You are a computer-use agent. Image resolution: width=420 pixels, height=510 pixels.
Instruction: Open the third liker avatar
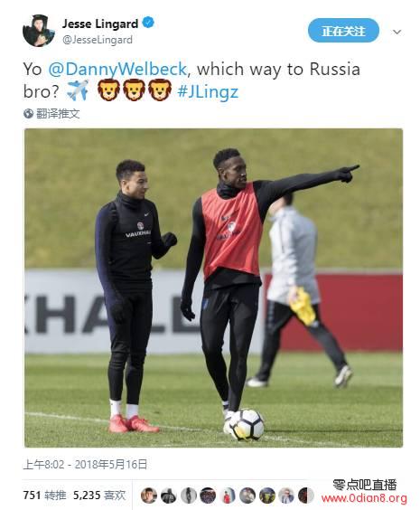coord(189,496)
